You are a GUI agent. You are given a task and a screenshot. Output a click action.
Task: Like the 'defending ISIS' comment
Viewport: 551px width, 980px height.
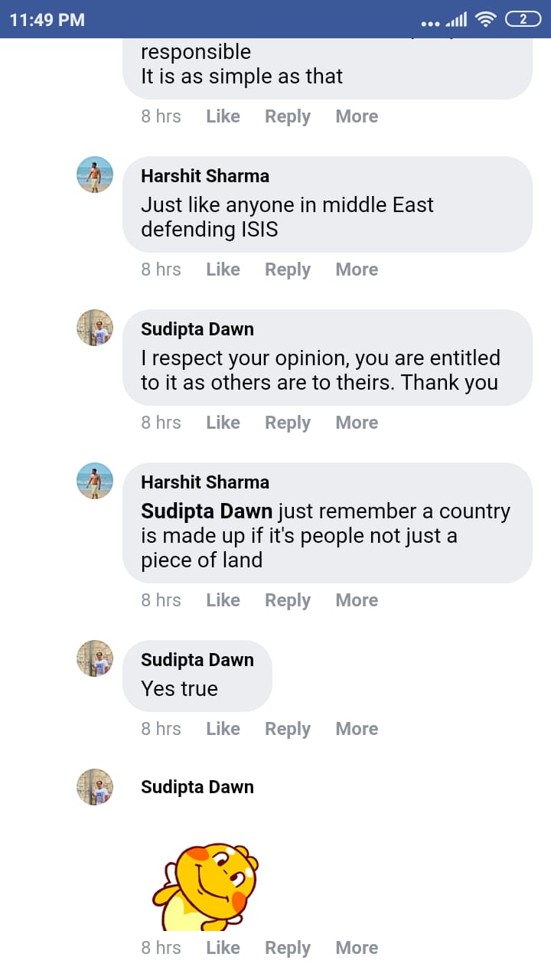click(x=223, y=269)
